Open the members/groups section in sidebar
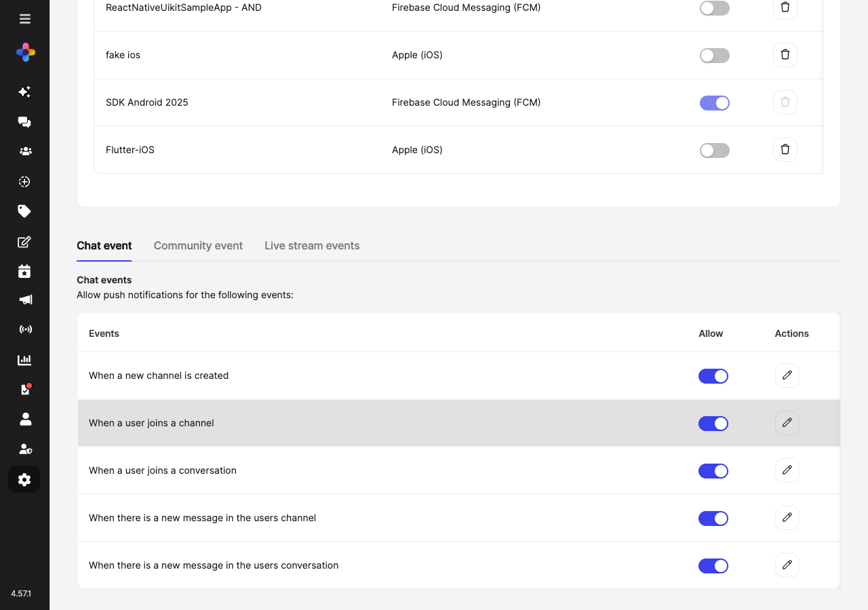This screenshot has width=868, height=610. 24,150
